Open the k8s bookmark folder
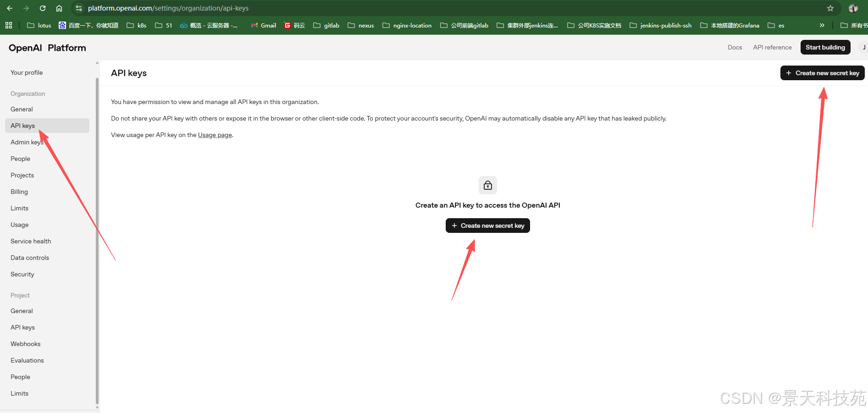 click(x=137, y=25)
